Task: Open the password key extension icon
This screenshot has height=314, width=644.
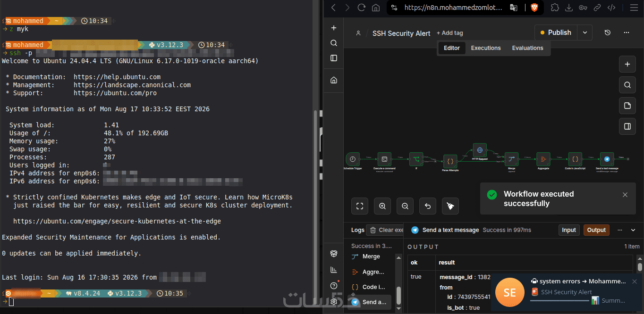Action: [x=583, y=8]
